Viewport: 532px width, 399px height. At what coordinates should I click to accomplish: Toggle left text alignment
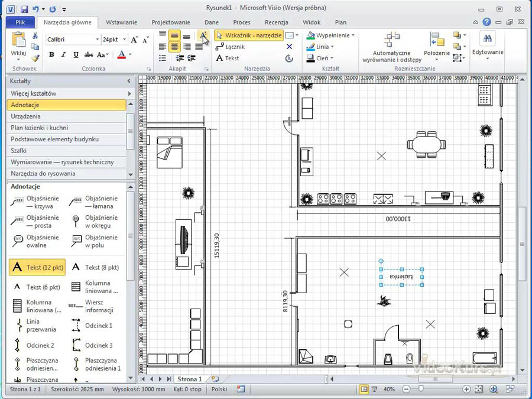click(163, 47)
